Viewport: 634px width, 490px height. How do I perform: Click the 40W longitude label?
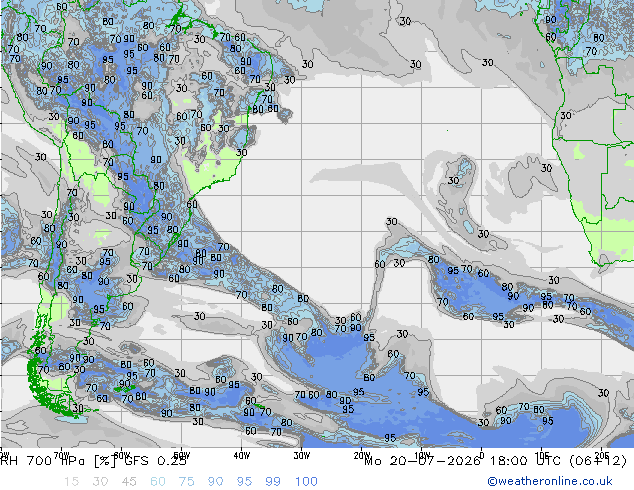point(241,456)
